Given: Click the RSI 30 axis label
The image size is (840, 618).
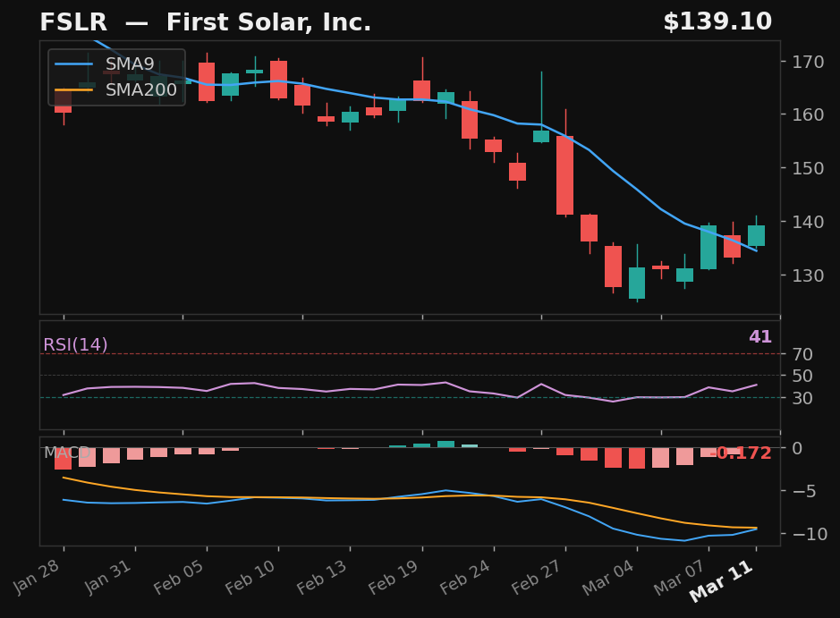Looking at the screenshot, I should click(802, 398).
